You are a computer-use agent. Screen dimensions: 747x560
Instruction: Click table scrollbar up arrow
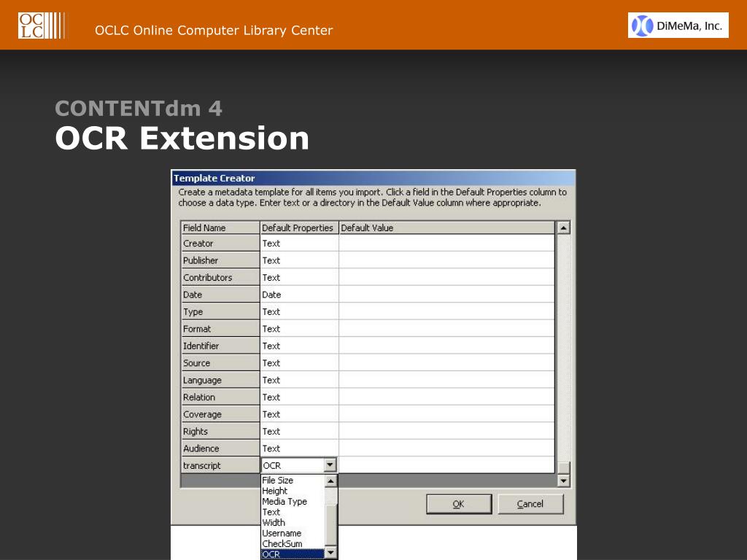(563, 227)
